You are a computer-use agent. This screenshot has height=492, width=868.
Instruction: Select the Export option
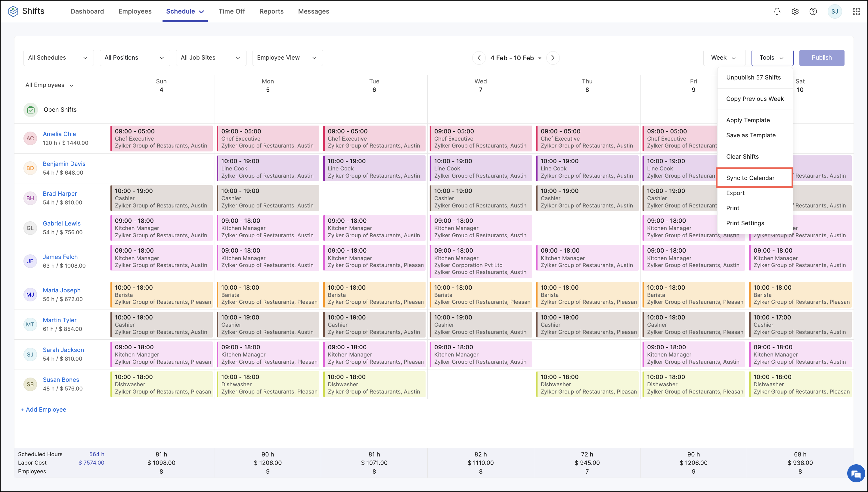(x=735, y=193)
